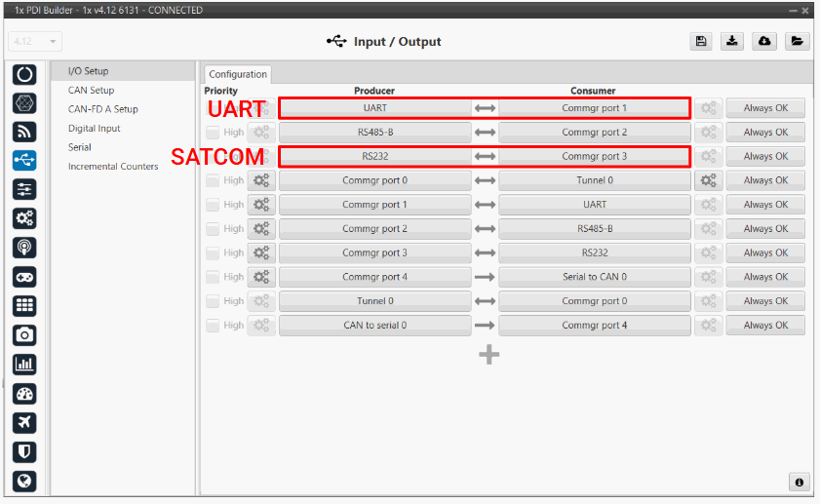Screen dimensions: 820x504
Task: Open the airplane icon section
Action: (25, 422)
